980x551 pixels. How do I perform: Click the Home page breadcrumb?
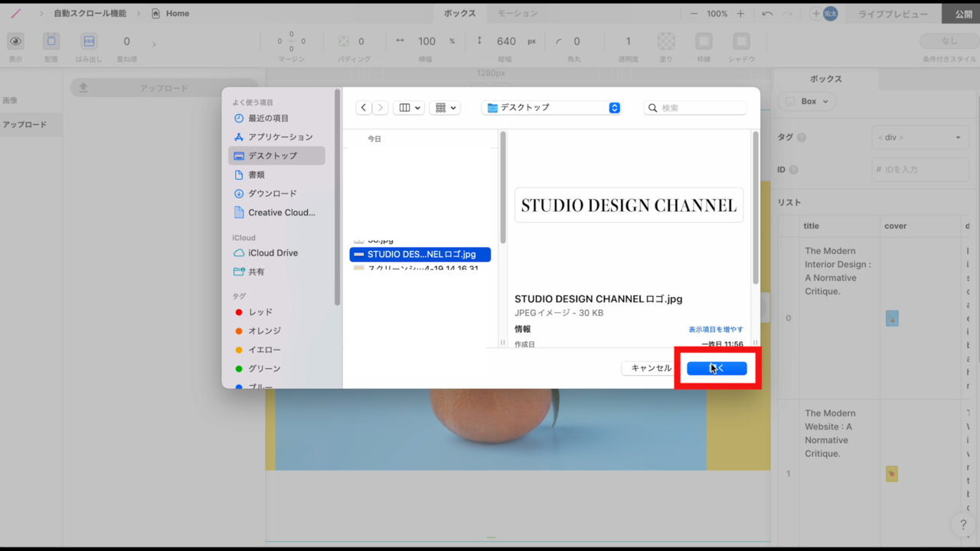coord(171,13)
